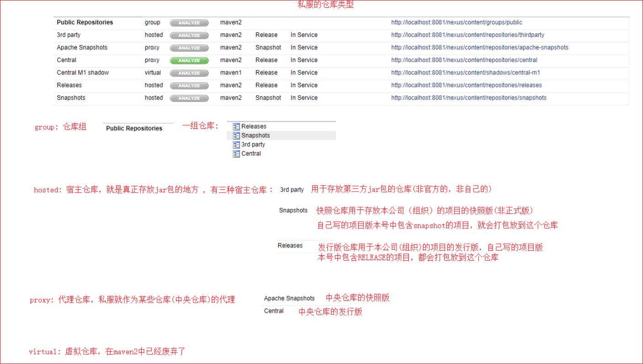Click the Central repository icon in group list
Viewport: 643px width, 364px height.
[x=236, y=154]
